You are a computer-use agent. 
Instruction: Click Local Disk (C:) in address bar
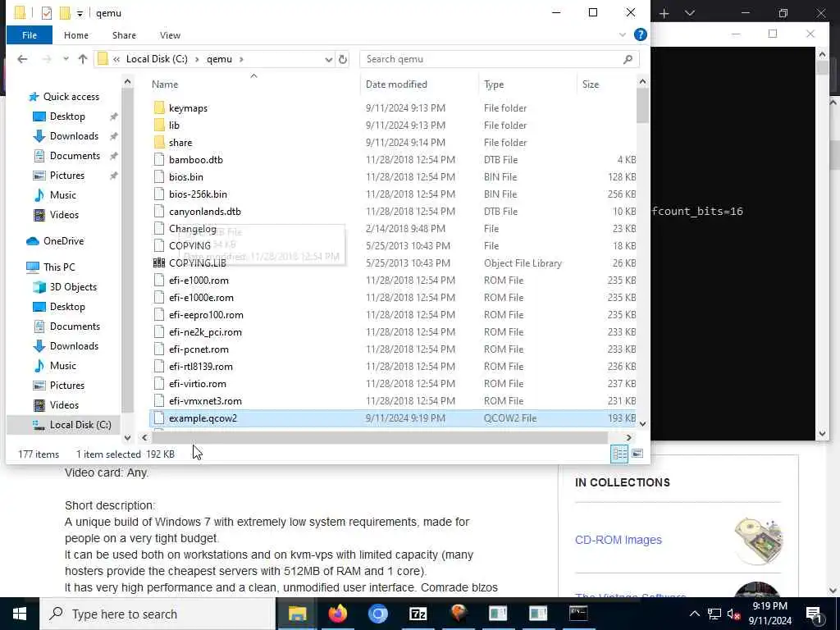coord(157,59)
